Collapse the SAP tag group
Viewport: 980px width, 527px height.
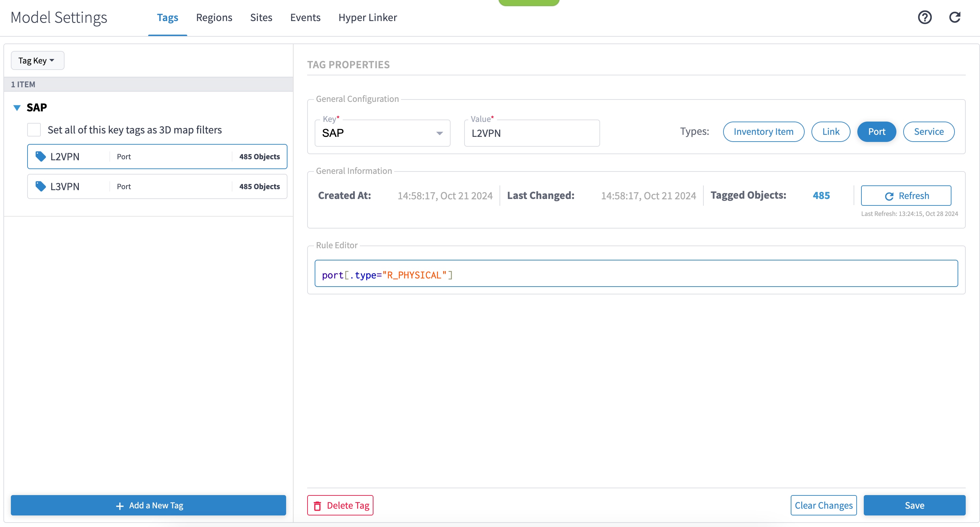pos(17,108)
